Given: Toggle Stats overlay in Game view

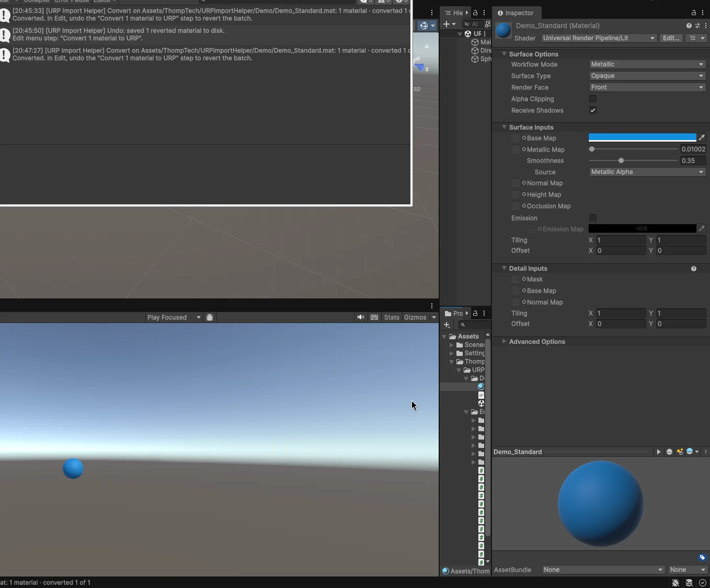Looking at the screenshot, I should (392, 317).
